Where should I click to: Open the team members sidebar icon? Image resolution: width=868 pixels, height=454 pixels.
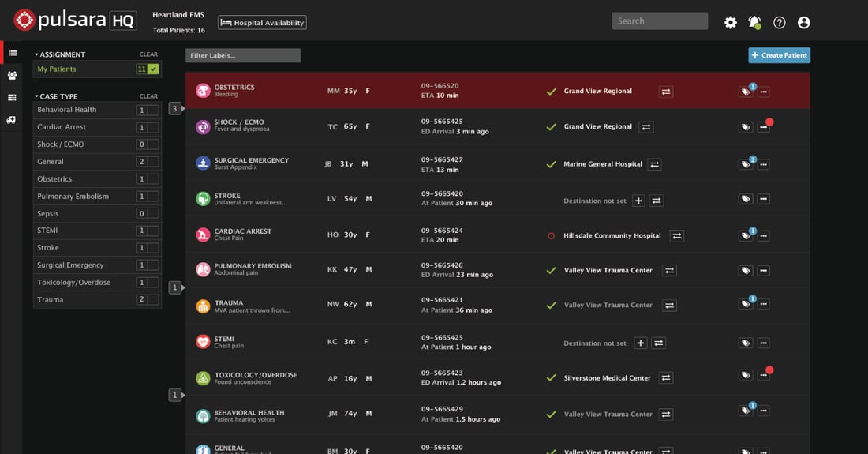[x=12, y=76]
